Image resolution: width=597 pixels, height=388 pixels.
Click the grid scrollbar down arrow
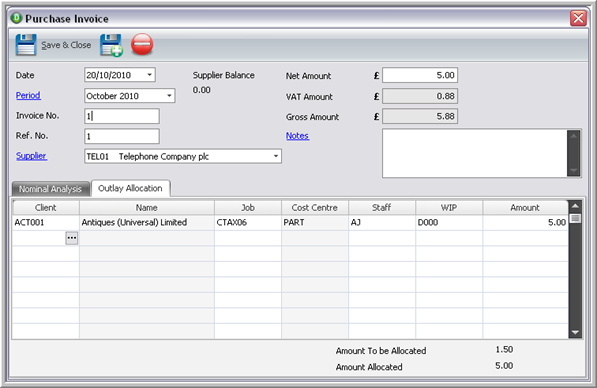(x=575, y=332)
